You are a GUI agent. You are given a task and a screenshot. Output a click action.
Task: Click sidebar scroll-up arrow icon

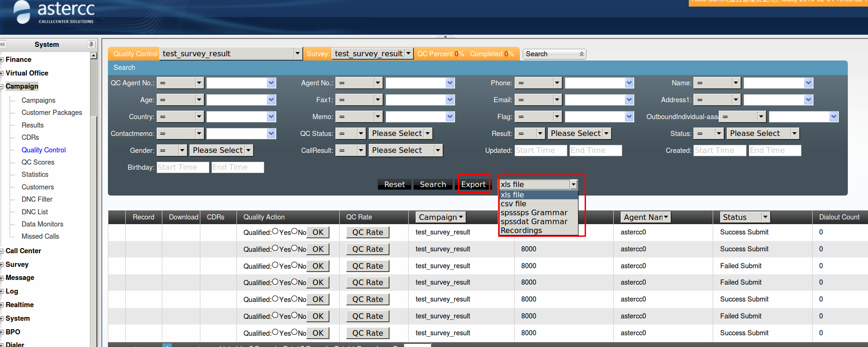tap(93, 56)
